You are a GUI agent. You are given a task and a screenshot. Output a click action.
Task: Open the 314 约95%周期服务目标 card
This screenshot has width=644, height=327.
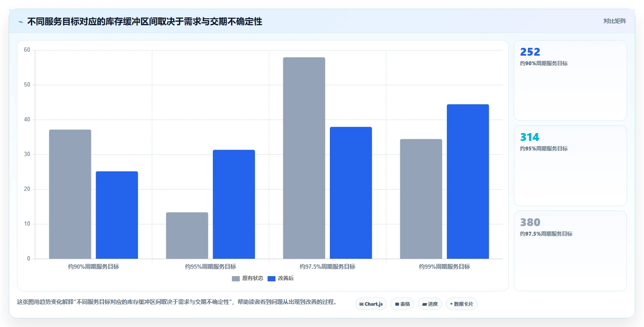[570, 166]
